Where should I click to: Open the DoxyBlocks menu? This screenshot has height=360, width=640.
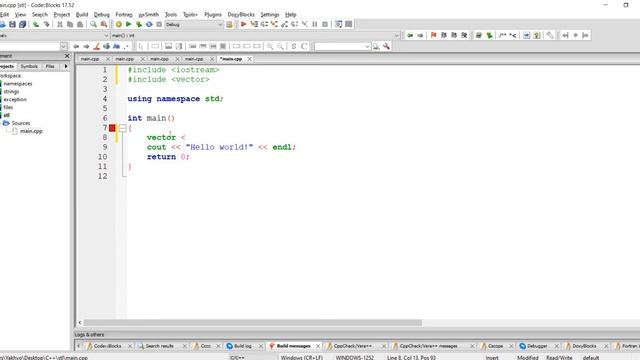tap(241, 14)
